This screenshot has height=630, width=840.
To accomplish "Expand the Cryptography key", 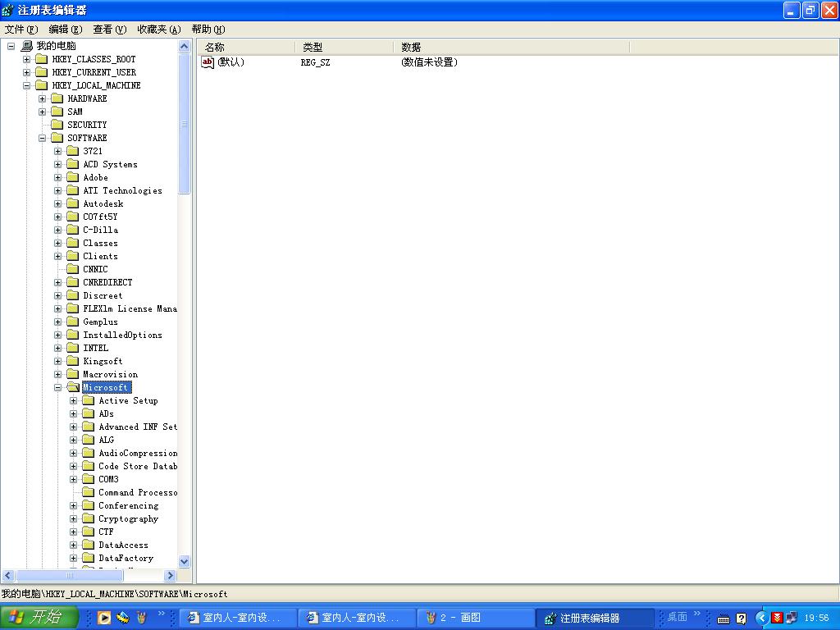I will pos(73,518).
